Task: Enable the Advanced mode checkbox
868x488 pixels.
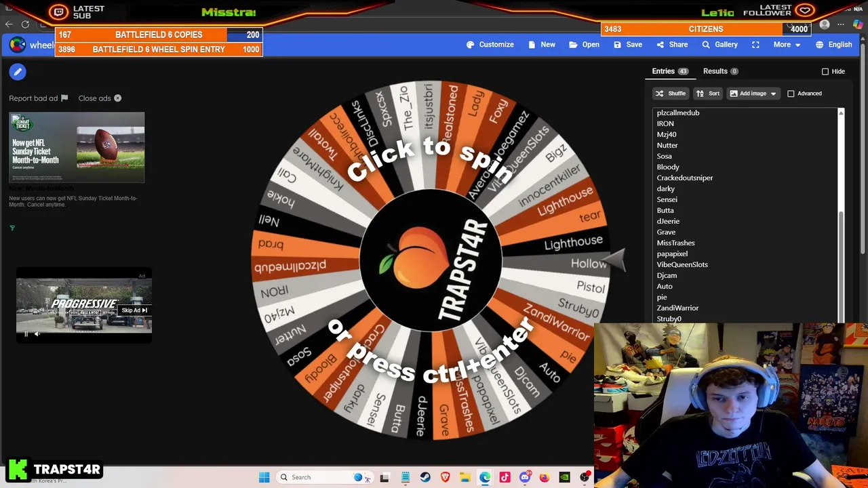Action: [x=791, y=94]
